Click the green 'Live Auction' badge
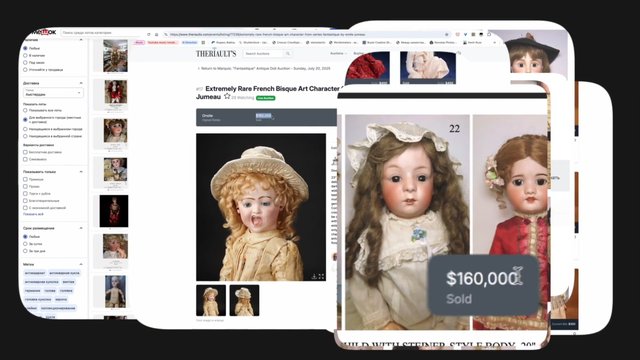The height and width of the screenshot is (360, 640). point(266,98)
